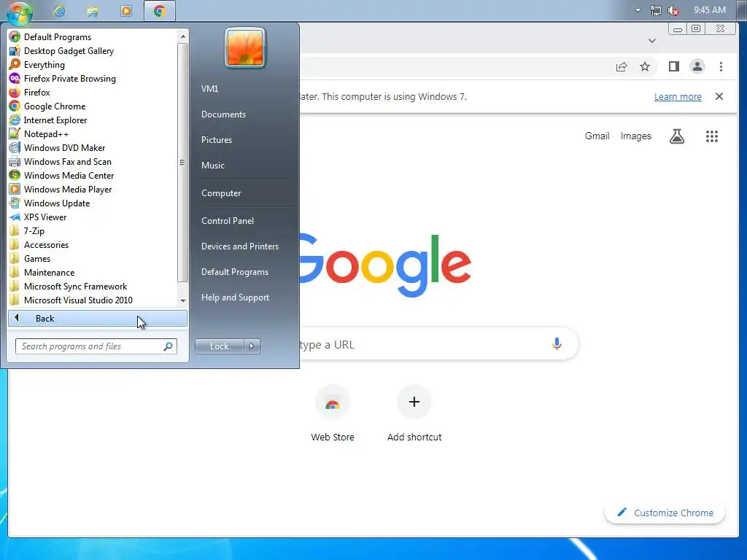Open the Google apps grid

[712, 136]
